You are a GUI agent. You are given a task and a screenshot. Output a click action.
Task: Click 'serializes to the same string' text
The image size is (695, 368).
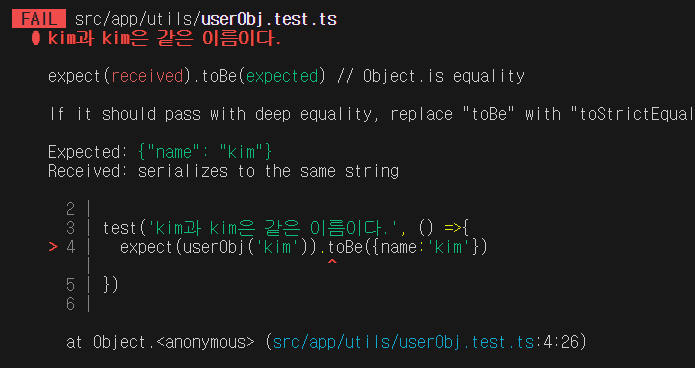click(268, 171)
